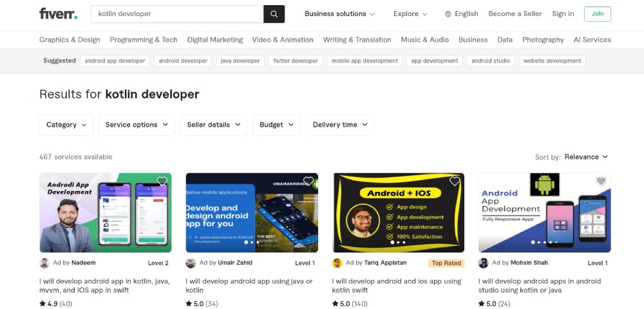Screen dimensions: 644x309
Task: Open Programming & Tech category
Action: [x=144, y=40]
